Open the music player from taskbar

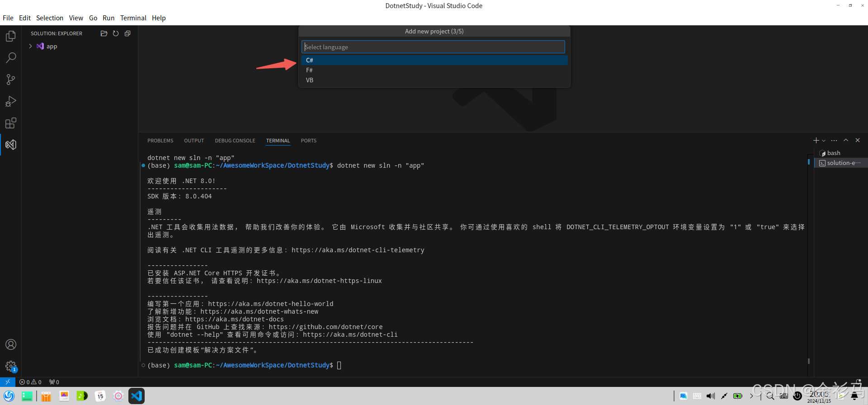82,396
